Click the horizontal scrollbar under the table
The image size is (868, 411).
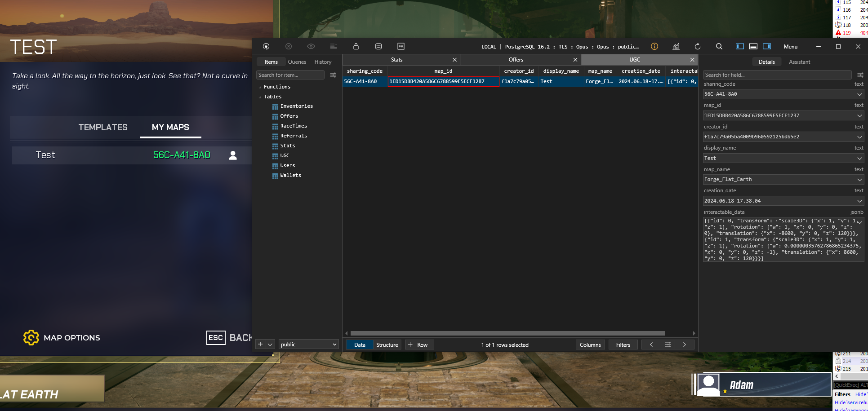click(507, 333)
